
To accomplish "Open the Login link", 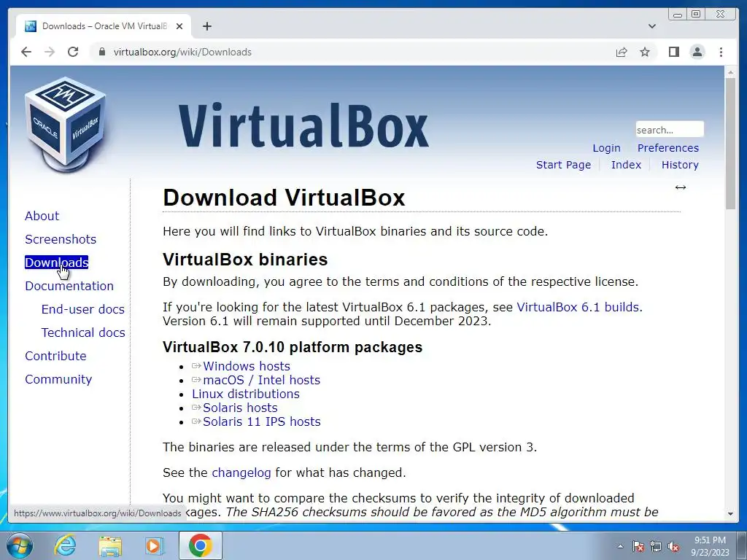I will [606, 148].
